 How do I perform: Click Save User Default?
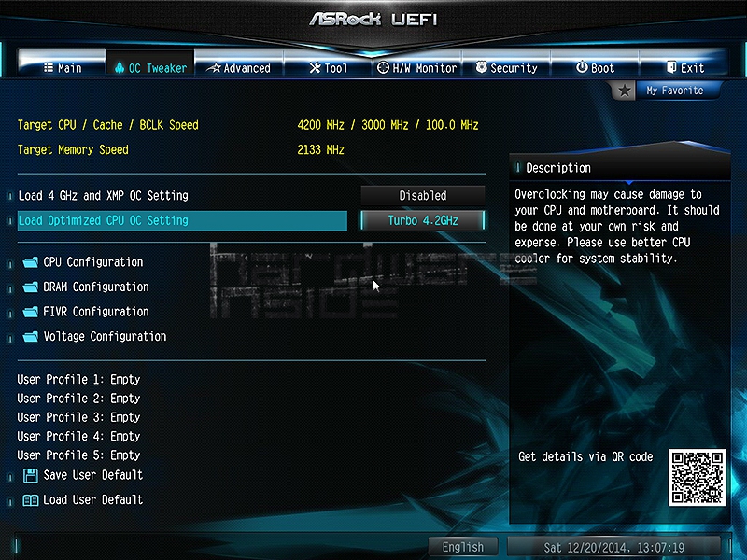click(92, 475)
